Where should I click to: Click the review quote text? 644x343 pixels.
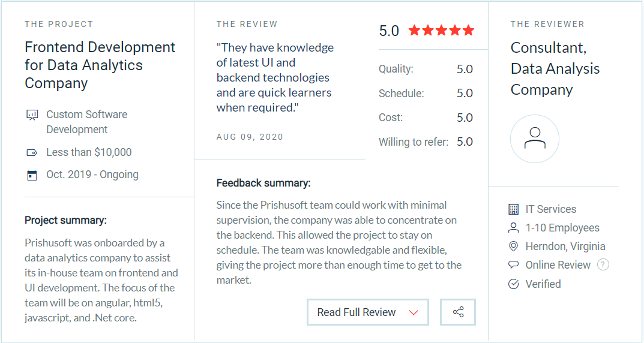click(x=275, y=77)
